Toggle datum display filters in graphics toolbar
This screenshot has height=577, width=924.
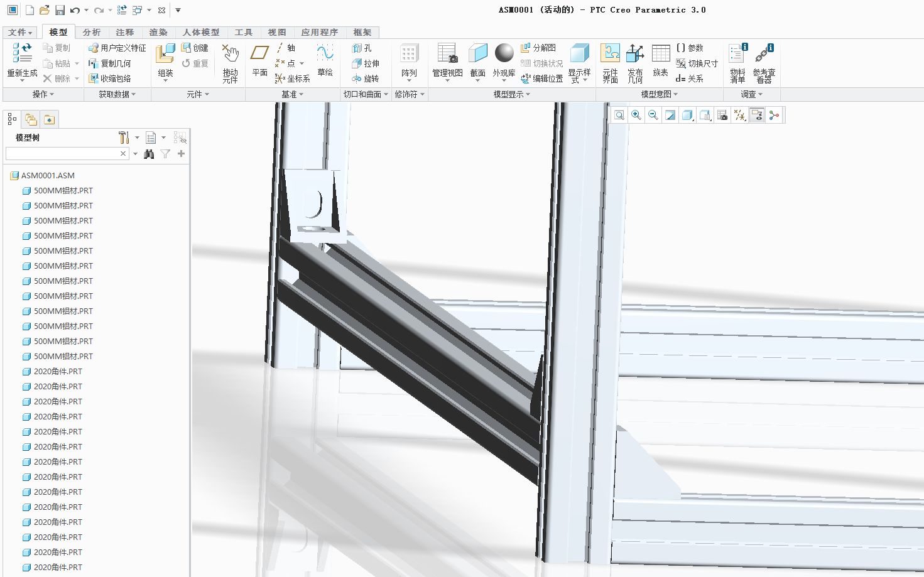[x=739, y=115]
